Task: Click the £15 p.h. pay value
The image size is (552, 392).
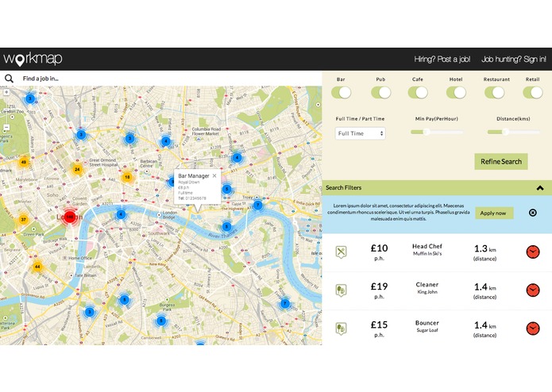Action: (379, 329)
